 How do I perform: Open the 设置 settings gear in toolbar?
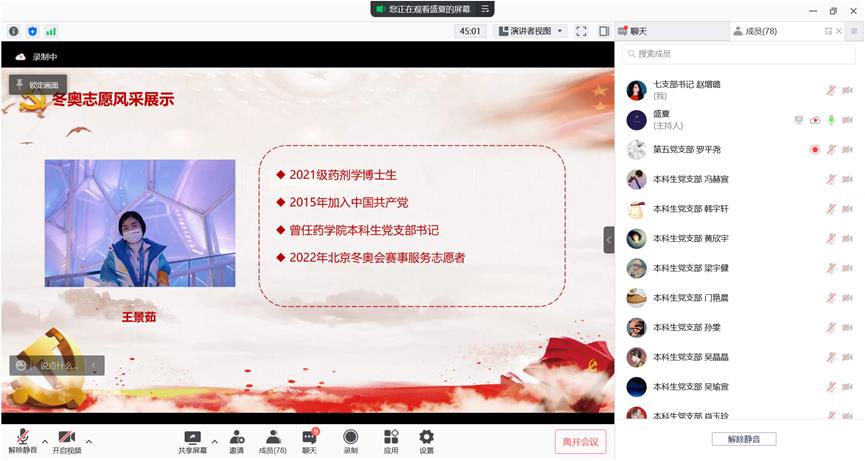pos(426,438)
